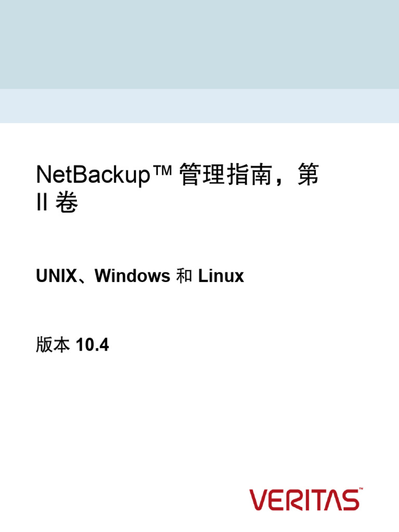Viewport: 399px width, 532px height.
Task: Click the 版本 version label
Action: tap(52, 345)
